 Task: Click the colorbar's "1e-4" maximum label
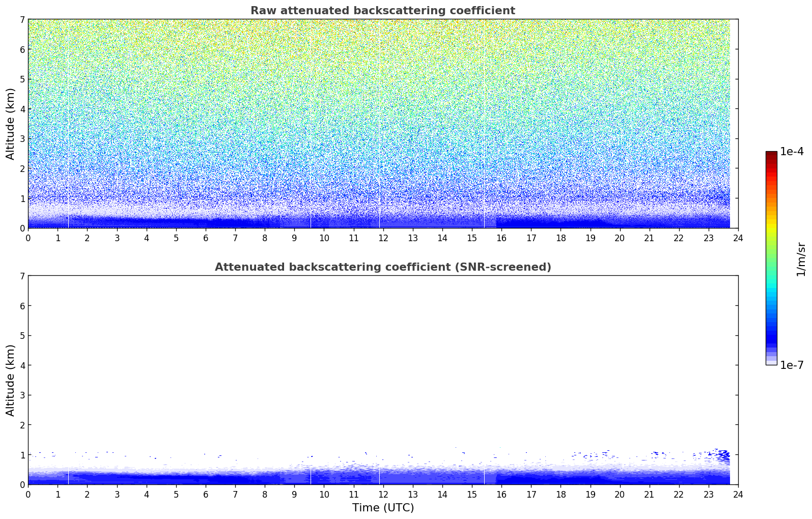(791, 152)
